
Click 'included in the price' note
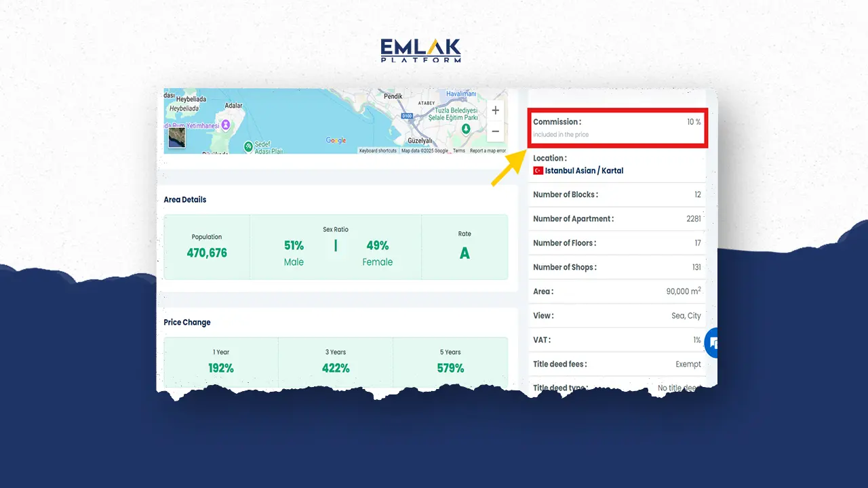pos(561,135)
